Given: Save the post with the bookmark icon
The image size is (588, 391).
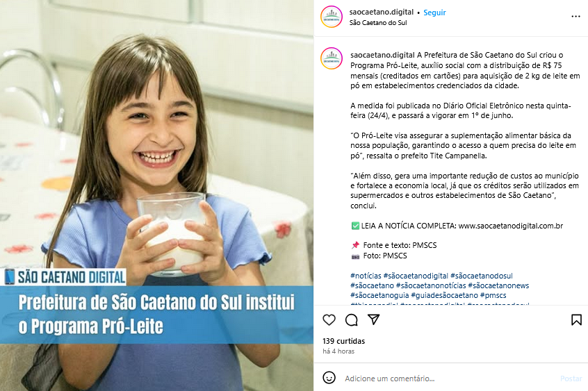Looking at the screenshot, I should coord(576,319).
